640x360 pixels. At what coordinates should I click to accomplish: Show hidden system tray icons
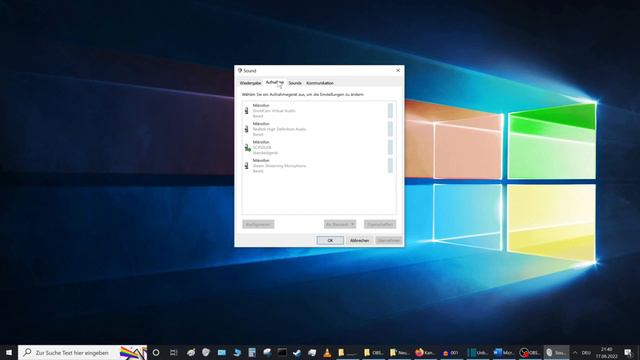click(575, 352)
